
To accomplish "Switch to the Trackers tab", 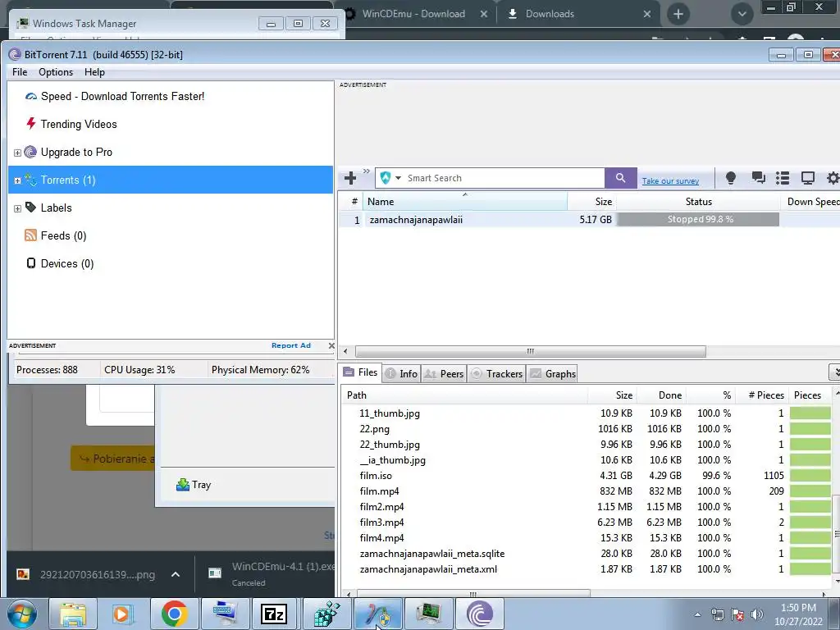I will click(496, 373).
